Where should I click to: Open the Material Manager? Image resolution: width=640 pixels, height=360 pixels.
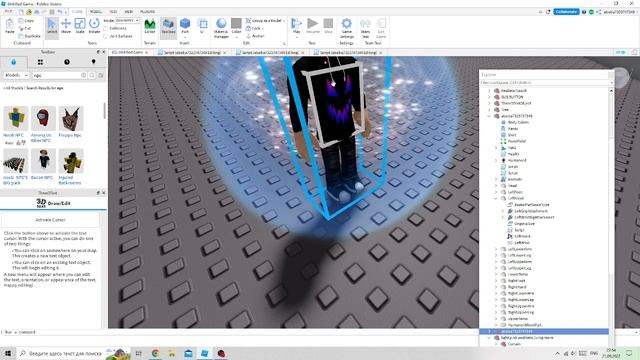tap(221, 27)
